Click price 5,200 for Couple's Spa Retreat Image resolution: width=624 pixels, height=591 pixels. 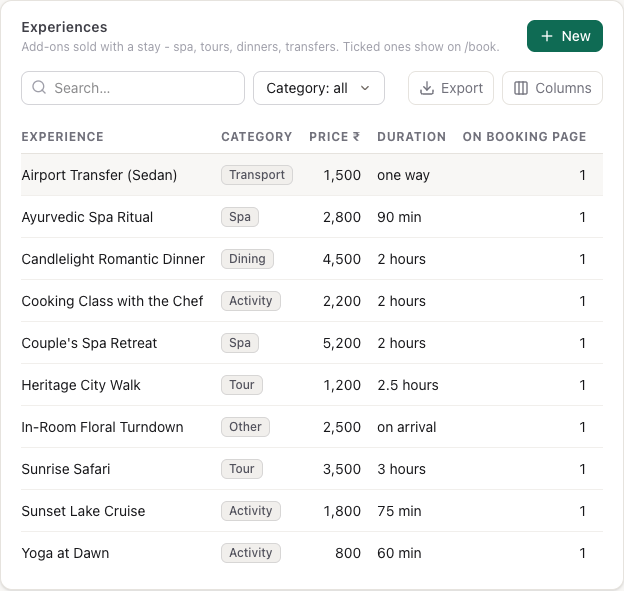tap(342, 343)
